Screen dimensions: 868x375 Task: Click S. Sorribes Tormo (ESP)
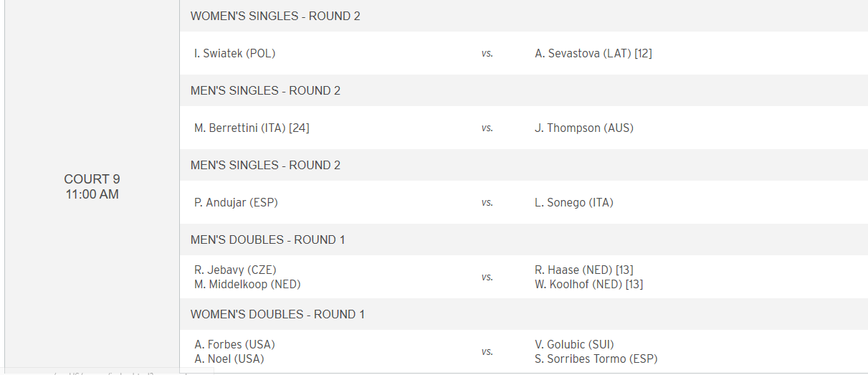click(x=596, y=359)
